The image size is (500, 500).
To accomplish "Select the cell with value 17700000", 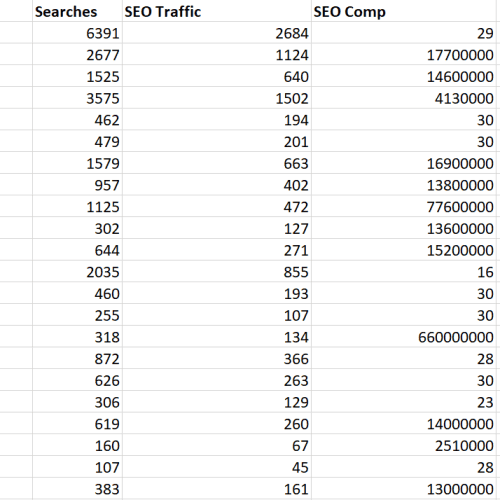I will (x=404, y=54).
